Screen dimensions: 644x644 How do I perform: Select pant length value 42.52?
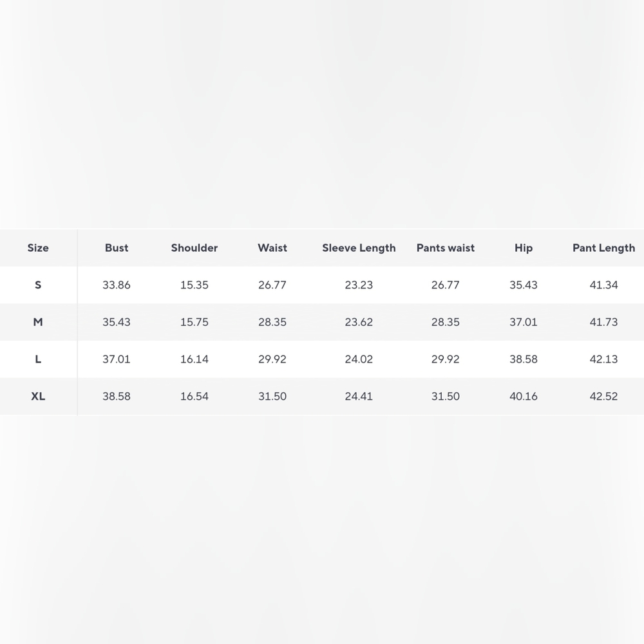point(603,396)
